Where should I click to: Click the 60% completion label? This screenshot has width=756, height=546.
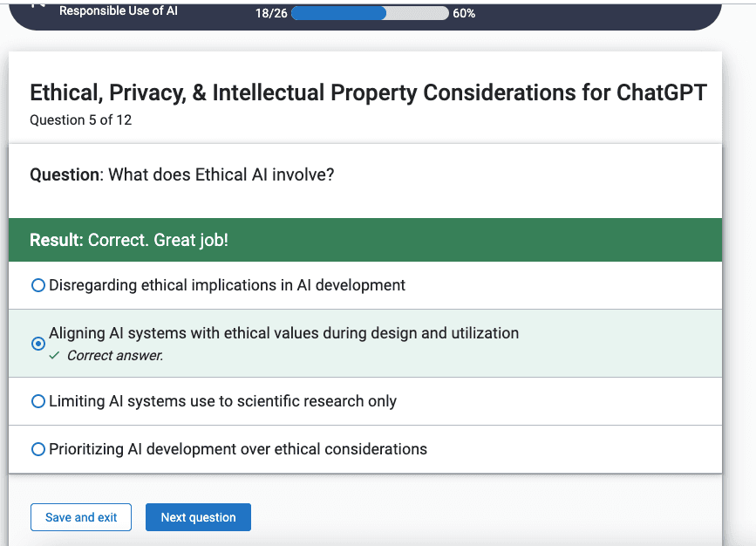464,13
